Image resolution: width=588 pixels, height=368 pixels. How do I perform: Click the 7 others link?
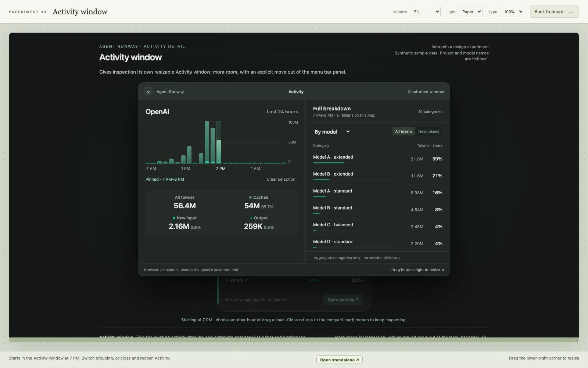[236, 280]
